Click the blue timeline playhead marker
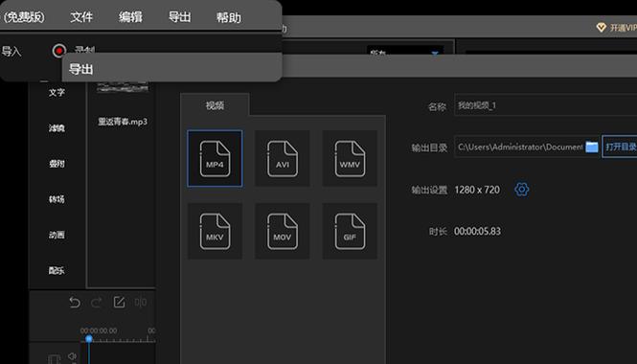The image size is (637, 364). coord(89,339)
